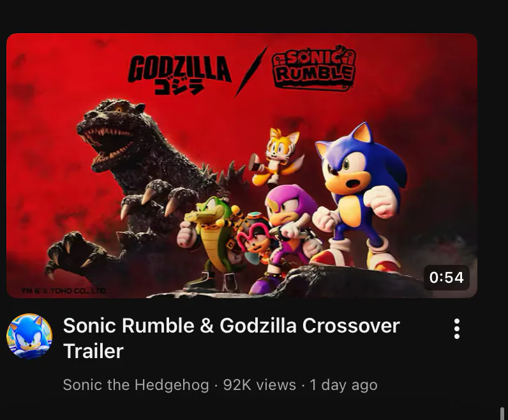Click the TOHO CO., LTD. copyright text
The image size is (508, 420).
63,291
